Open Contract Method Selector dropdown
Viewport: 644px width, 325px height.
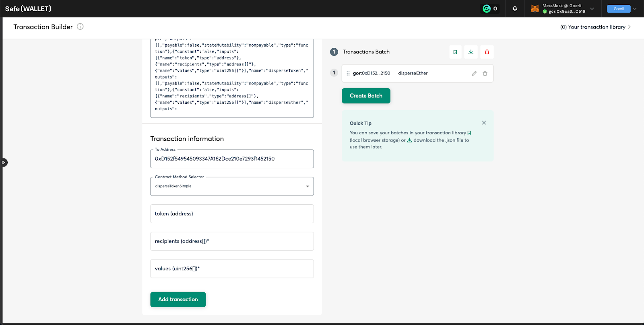[232, 186]
